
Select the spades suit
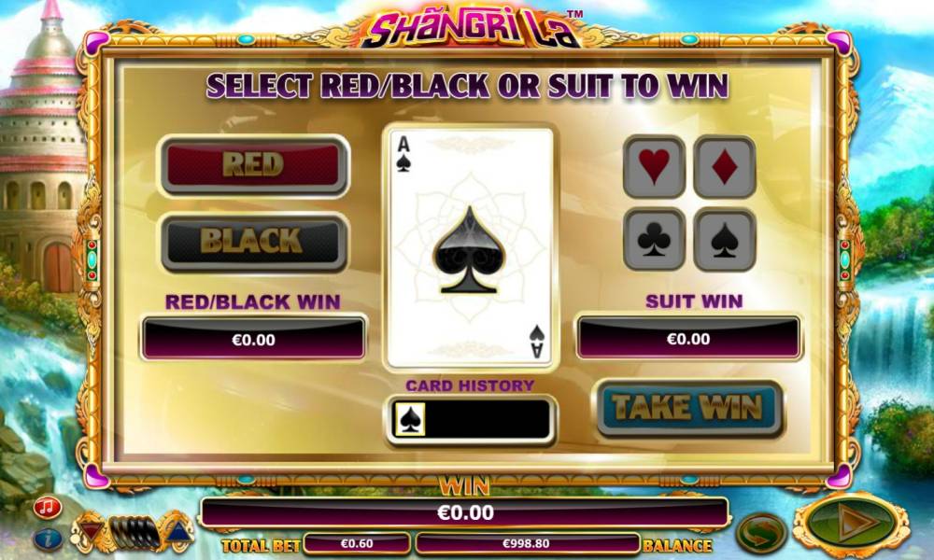pyautogui.click(x=725, y=239)
